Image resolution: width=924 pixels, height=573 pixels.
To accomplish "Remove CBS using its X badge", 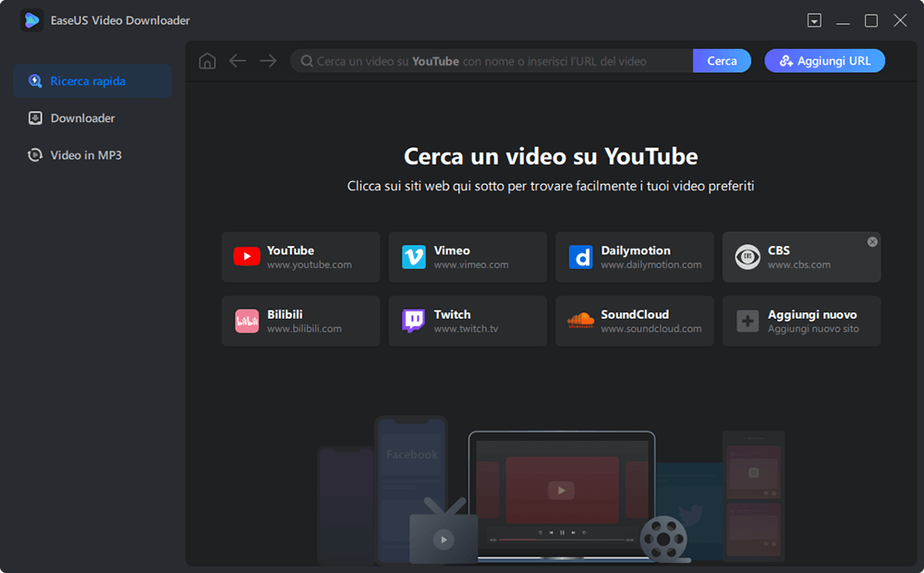I will (x=871, y=241).
